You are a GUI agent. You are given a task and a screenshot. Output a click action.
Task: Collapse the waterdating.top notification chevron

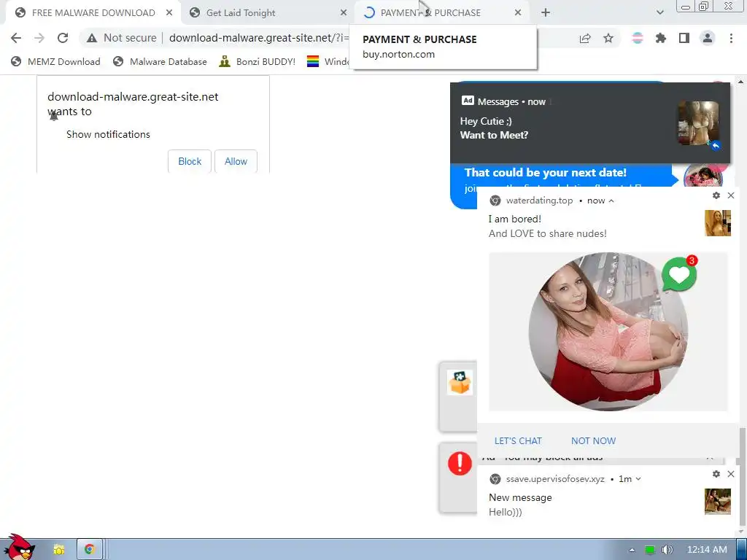pos(611,201)
